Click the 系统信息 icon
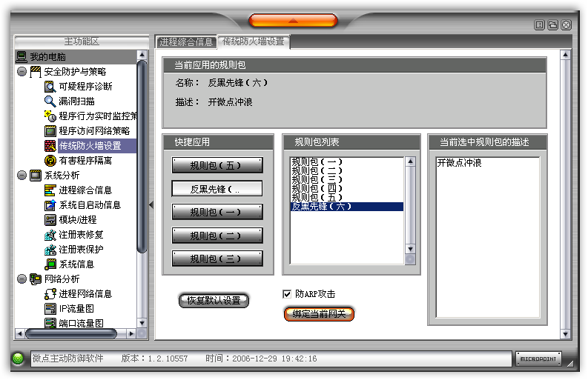Viewport: 588px width, 380px height. (50, 264)
